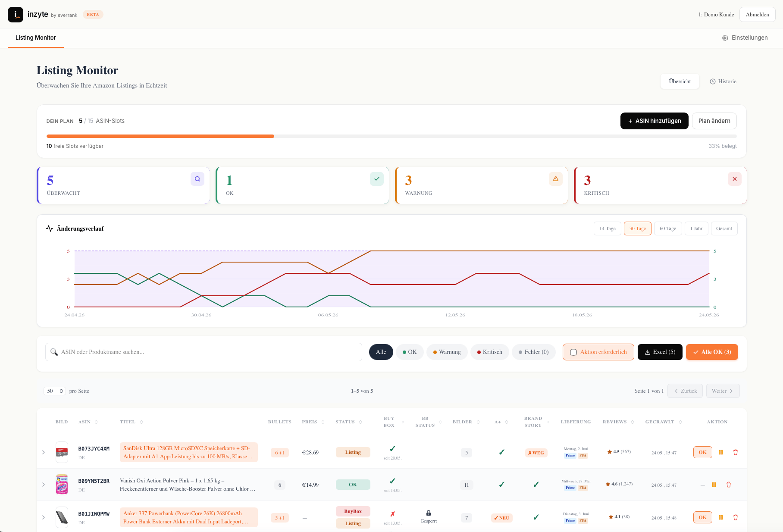783x532 pixels.
Task: Click the Gesperrt lock icon in Anker row
Action: (x=429, y=513)
